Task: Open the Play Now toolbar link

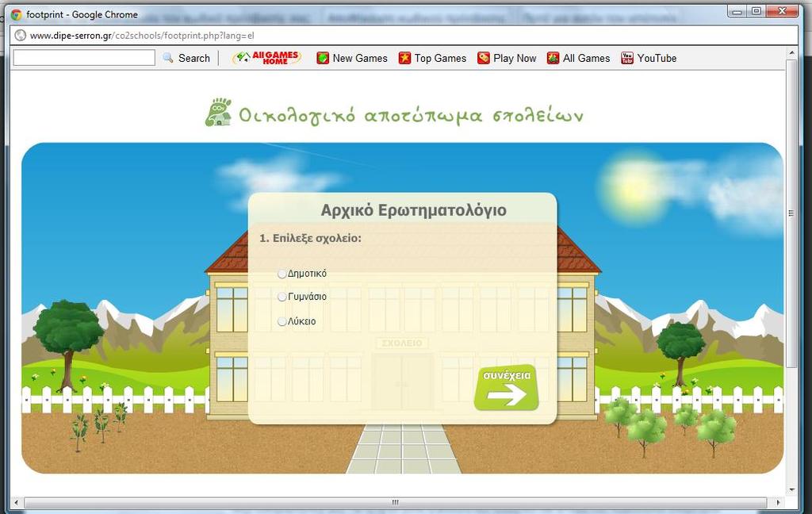Action: coord(507,58)
